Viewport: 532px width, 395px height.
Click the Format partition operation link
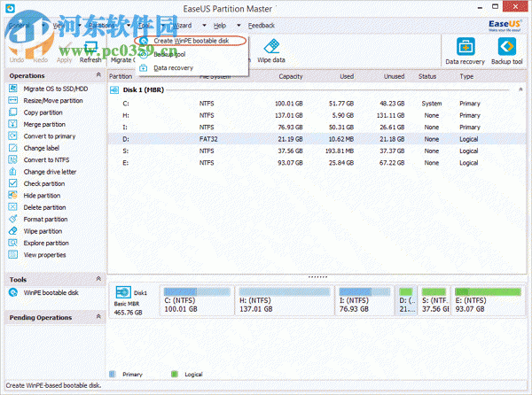tap(45, 219)
